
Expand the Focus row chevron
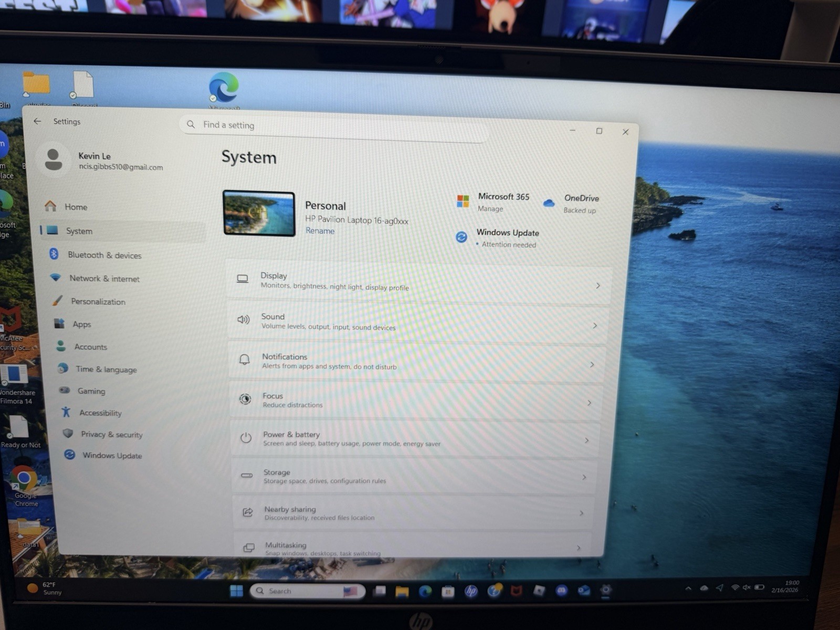589,403
